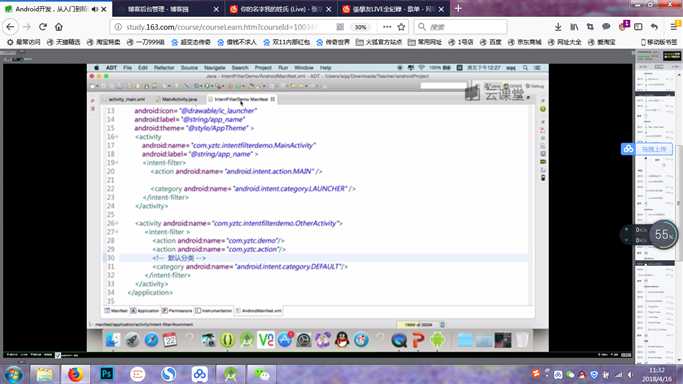Open the 火狐官方站点 bookmark folder

coord(379,42)
